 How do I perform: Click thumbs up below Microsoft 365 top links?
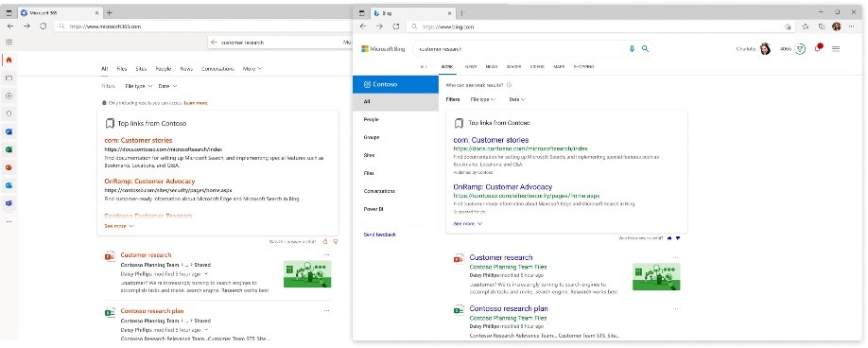pos(325,241)
